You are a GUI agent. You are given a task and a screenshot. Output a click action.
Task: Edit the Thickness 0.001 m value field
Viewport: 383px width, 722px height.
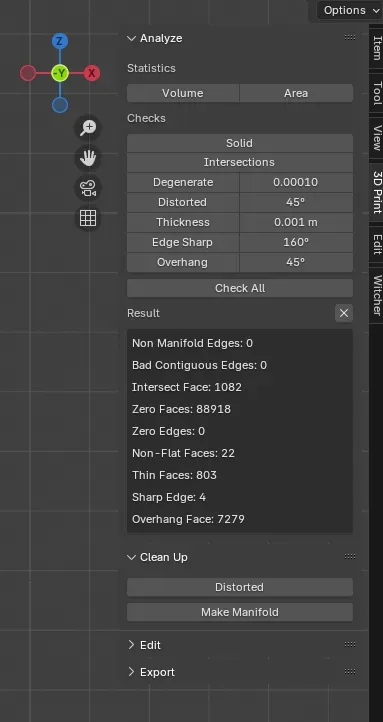(296, 222)
